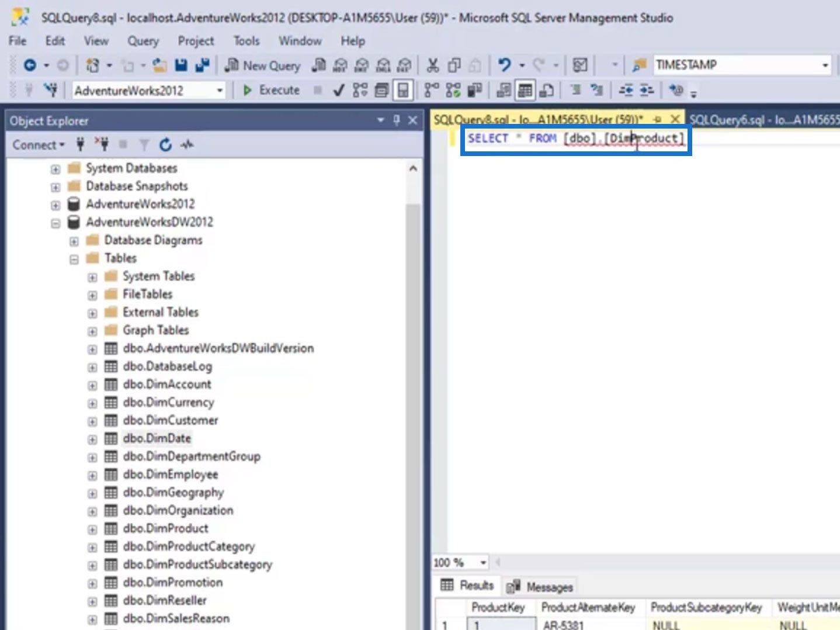This screenshot has width=840, height=630.
Task: Expand the dbo.DimProduct table node
Action: (92, 529)
